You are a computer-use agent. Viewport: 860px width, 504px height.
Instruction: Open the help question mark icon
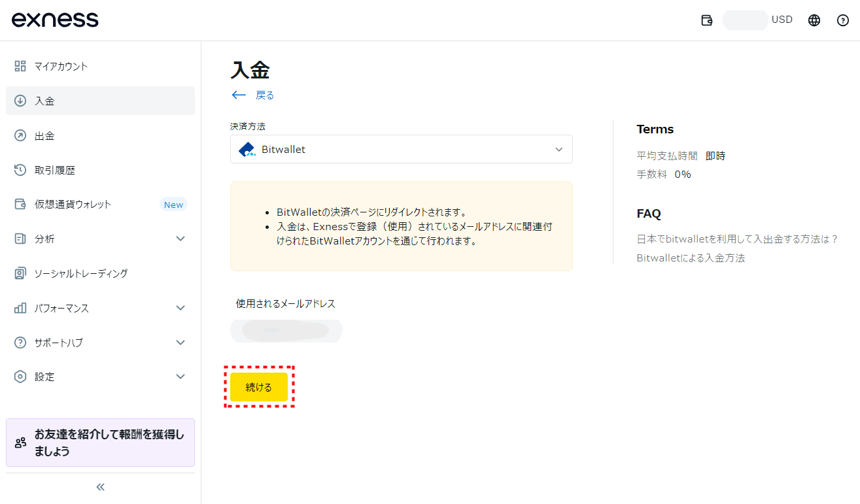[843, 20]
